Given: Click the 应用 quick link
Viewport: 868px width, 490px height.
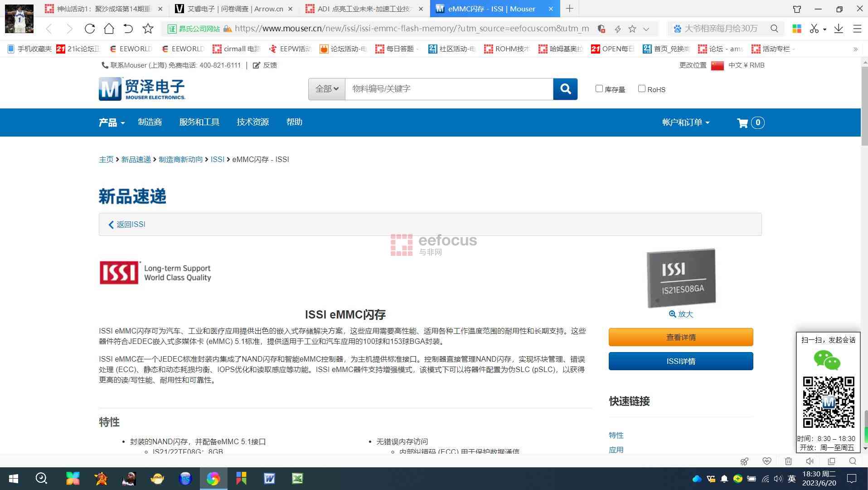Looking at the screenshot, I should pos(616,450).
